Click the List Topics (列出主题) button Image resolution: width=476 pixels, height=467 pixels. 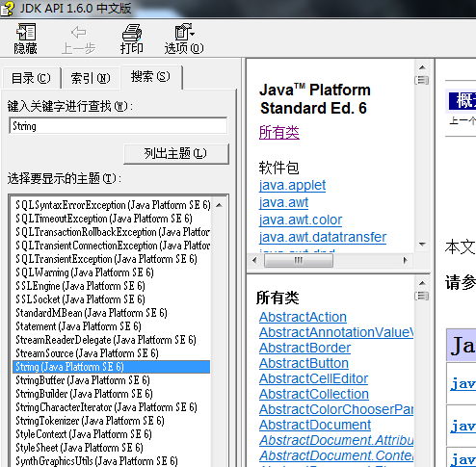pos(176,153)
